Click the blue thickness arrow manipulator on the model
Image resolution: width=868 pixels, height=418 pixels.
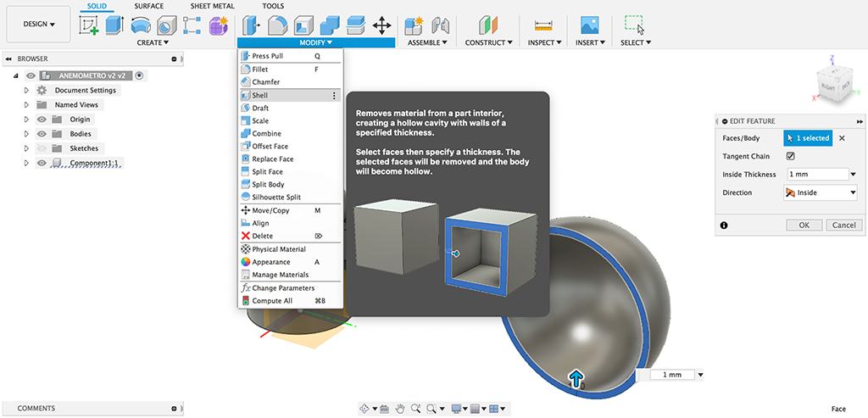[x=576, y=379]
